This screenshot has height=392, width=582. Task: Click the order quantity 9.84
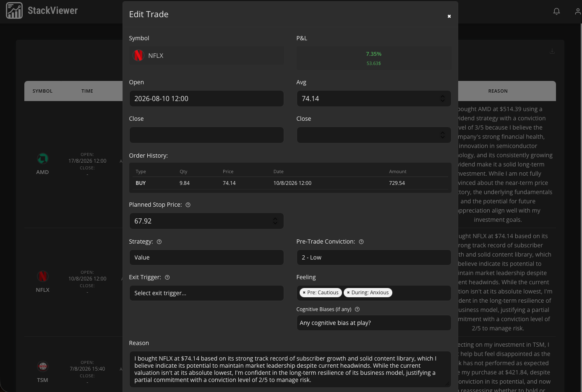[x=185, y=183]
